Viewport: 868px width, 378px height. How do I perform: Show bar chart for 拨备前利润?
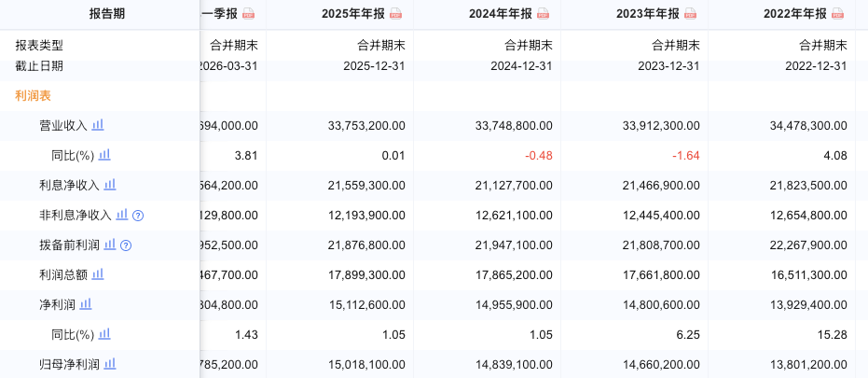tap(110, 244)
